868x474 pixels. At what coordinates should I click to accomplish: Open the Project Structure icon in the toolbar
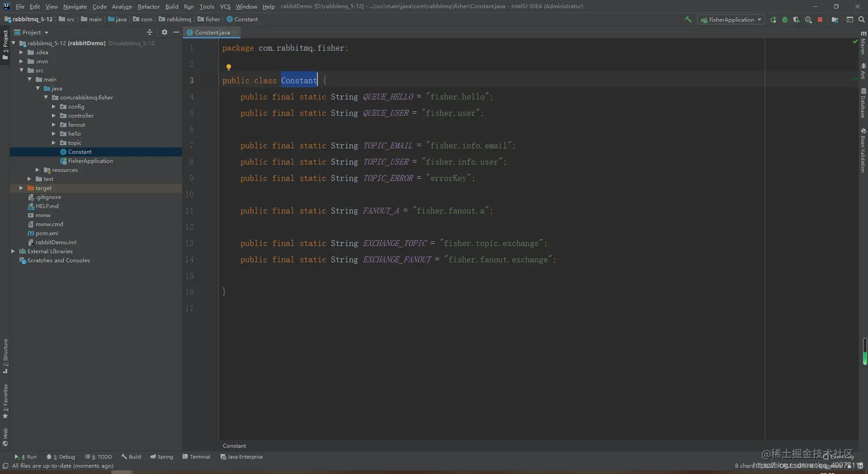tap(835, 20)
